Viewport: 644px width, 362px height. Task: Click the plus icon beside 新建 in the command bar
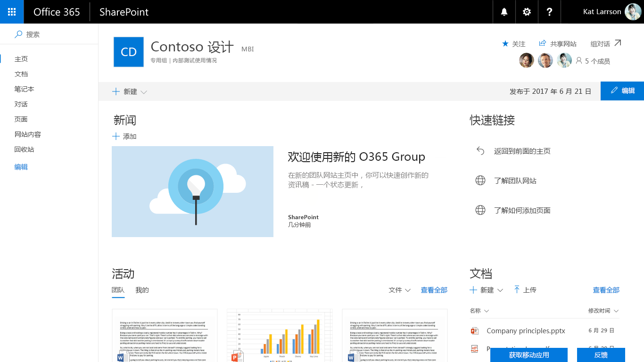[x=116, y=91]
